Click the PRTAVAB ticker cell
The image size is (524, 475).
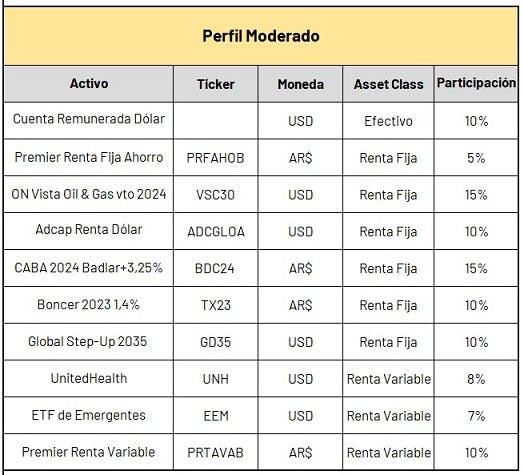point(216,452)
